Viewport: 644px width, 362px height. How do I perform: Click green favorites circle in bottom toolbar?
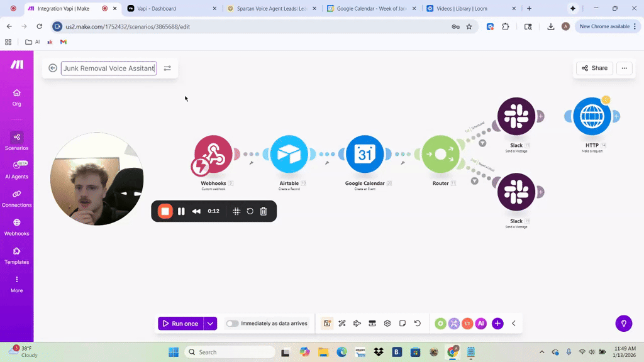coord(440,324)
